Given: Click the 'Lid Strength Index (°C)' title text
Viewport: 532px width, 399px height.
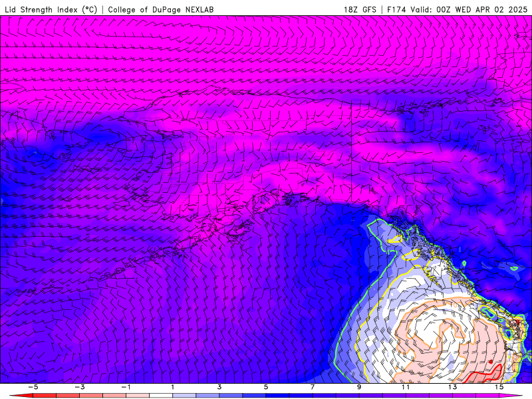Looking at the screenshot, I should 51,9.
